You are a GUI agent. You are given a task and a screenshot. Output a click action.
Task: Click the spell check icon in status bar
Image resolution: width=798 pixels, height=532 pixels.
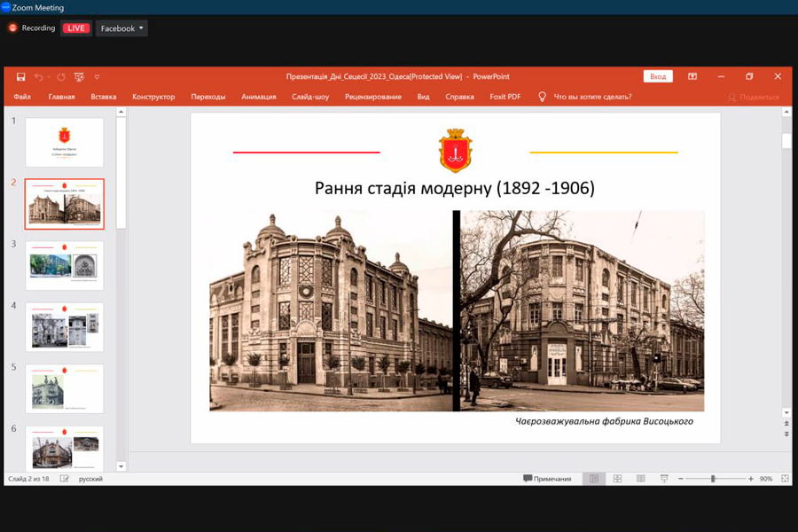pos(64,479)
